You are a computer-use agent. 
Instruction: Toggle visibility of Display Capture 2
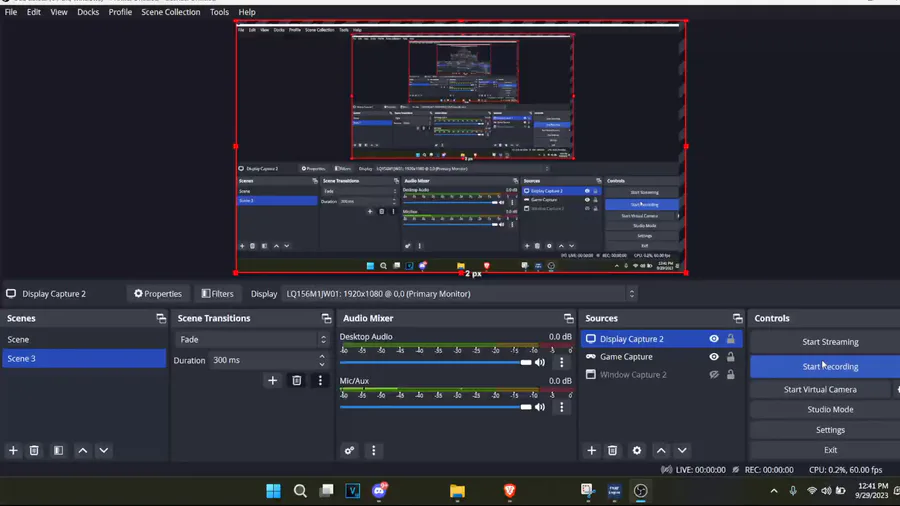coord(714,339)
